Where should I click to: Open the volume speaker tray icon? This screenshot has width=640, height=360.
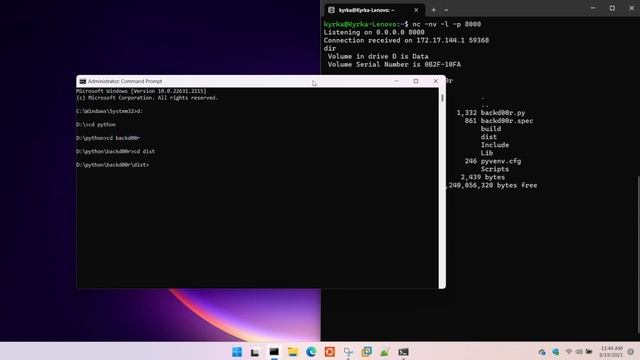pyautogui.click(x=579, y=351)
